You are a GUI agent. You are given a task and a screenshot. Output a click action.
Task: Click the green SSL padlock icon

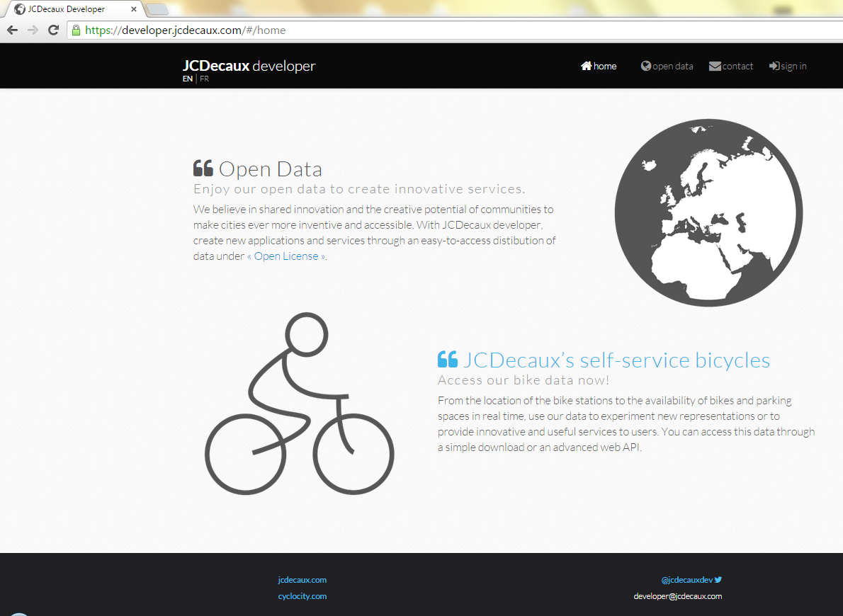pyautogui.click(x=77, y=30)
